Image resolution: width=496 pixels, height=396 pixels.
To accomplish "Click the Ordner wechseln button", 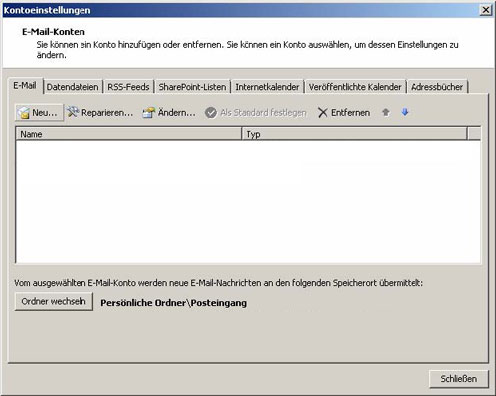I will 54,301.
